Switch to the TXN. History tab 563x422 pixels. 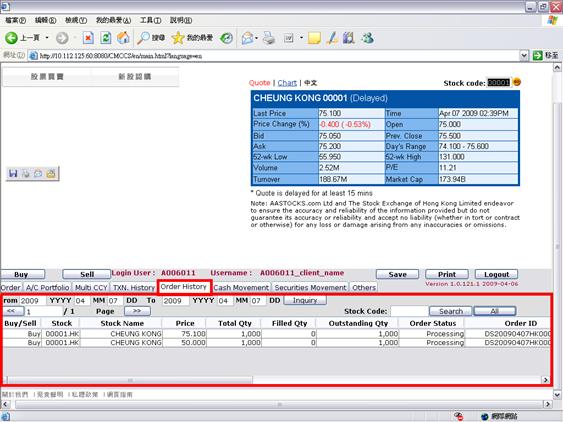(134, 288)
